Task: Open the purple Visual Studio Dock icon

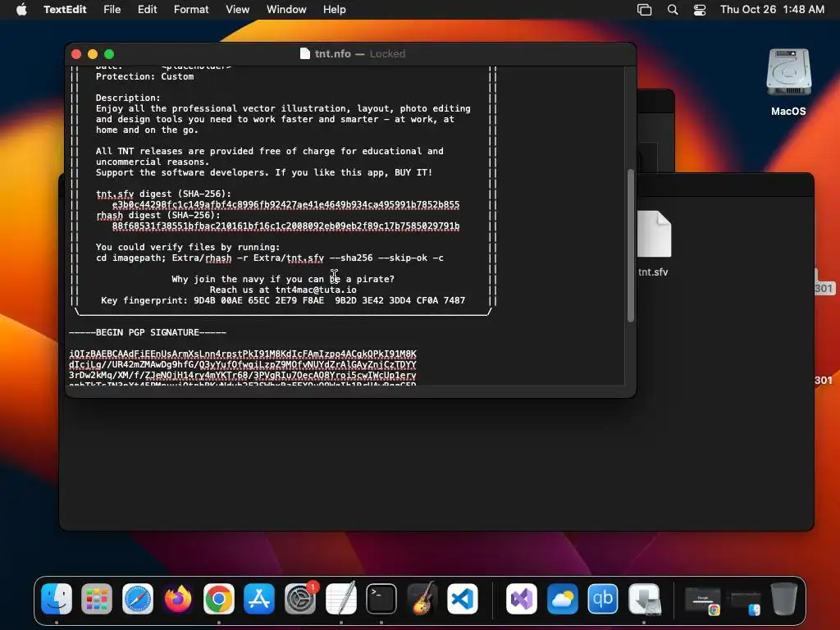Action: click(521, 599)
